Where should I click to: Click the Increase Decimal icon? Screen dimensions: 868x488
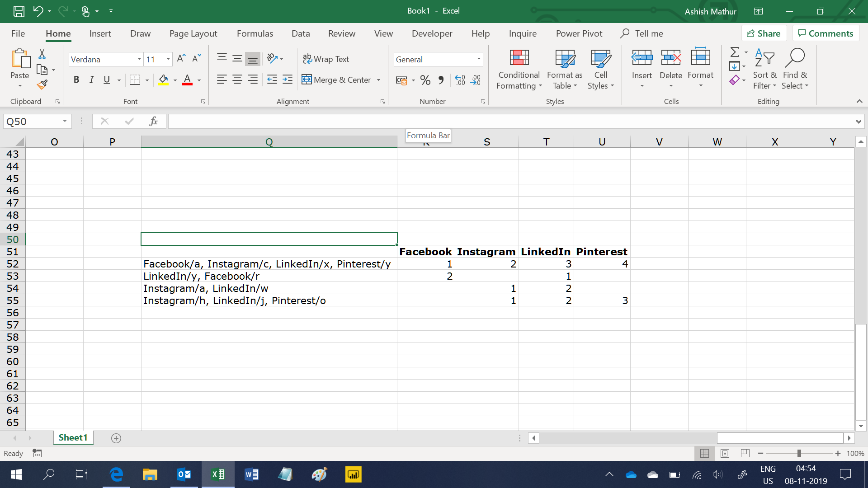tap(460, 80)
